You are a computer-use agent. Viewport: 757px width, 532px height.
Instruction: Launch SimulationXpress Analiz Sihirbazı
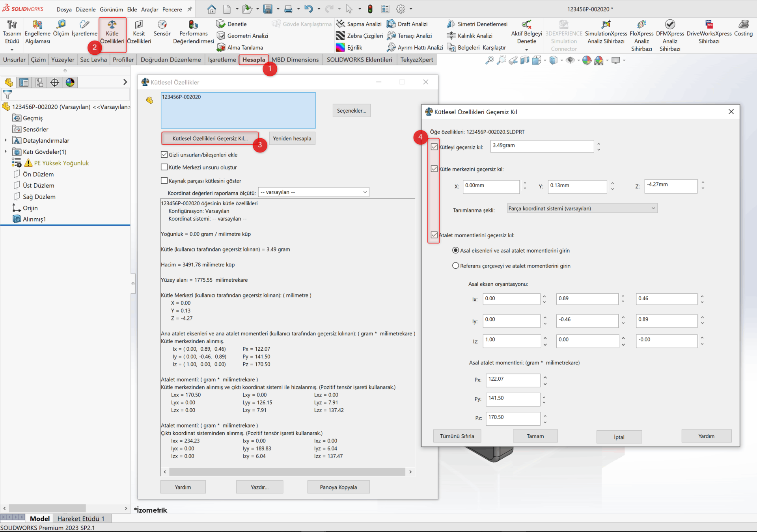[x=606, y=33]
